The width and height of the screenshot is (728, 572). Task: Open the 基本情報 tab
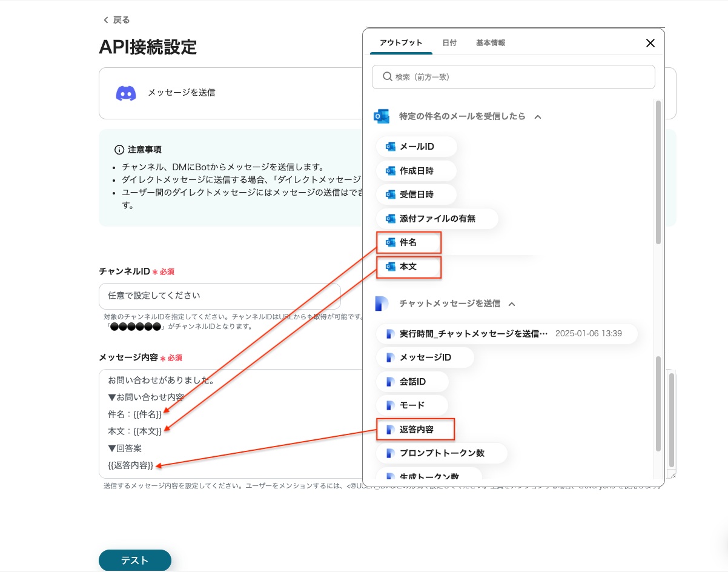coord(491,43)
